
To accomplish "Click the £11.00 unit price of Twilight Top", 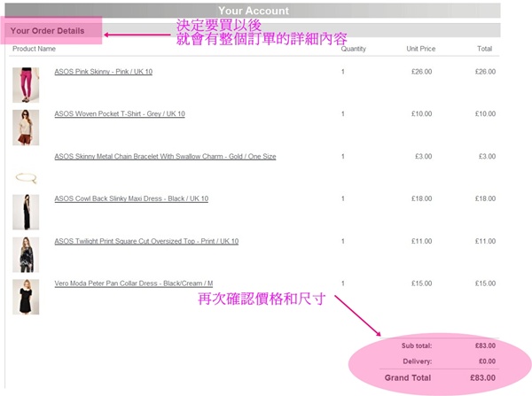I will point(422,241).
